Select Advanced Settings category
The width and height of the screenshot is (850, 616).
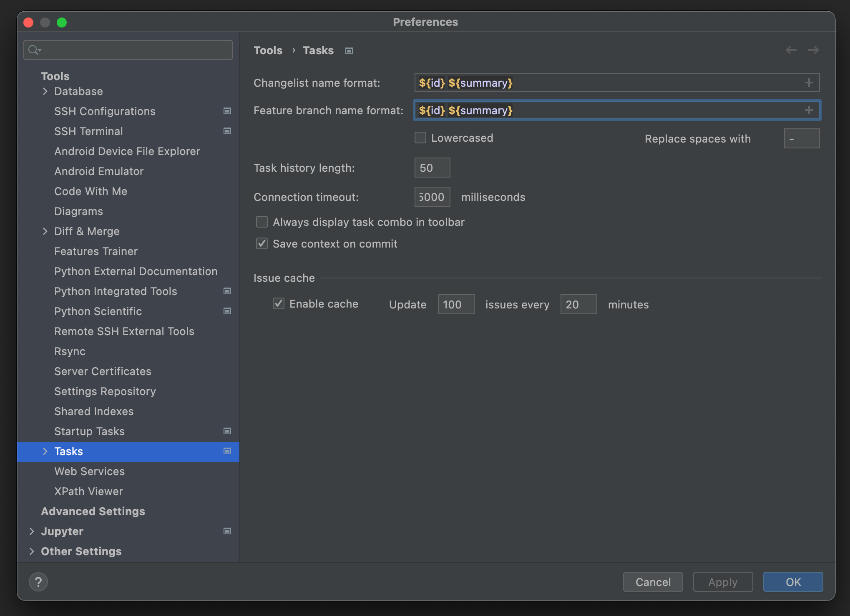coord(93,511)
